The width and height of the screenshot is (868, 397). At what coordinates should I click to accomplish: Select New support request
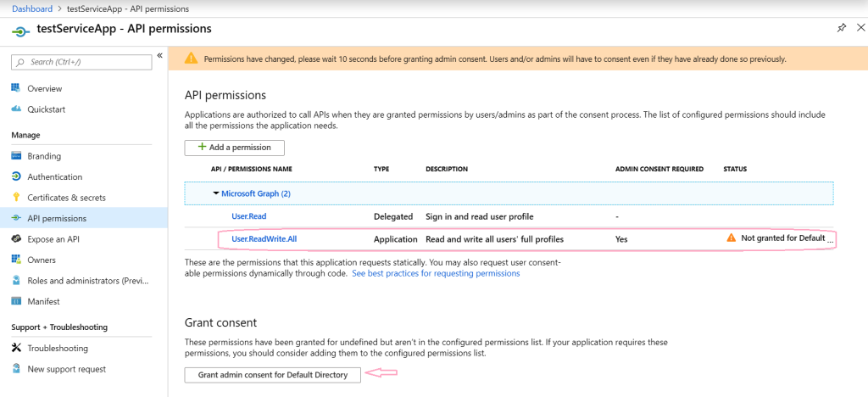(x=67, y=369)
